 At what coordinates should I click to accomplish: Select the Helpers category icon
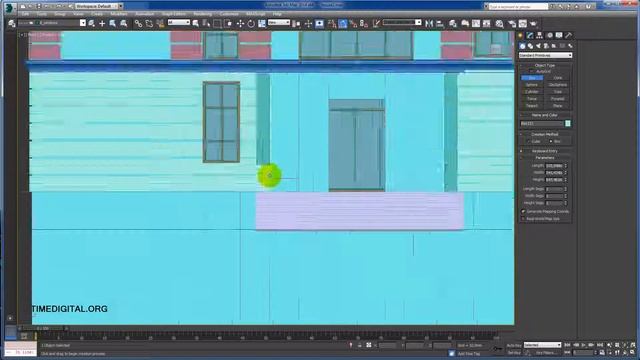(554, 46)
